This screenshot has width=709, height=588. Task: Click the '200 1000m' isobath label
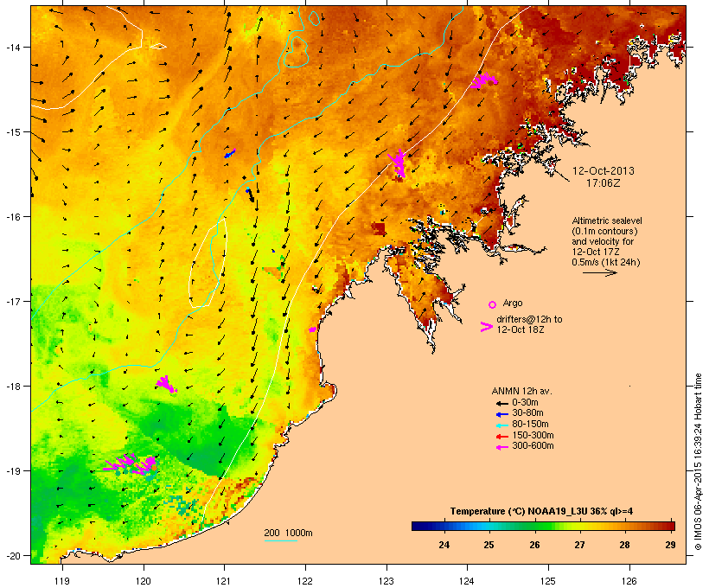point(288,533)
